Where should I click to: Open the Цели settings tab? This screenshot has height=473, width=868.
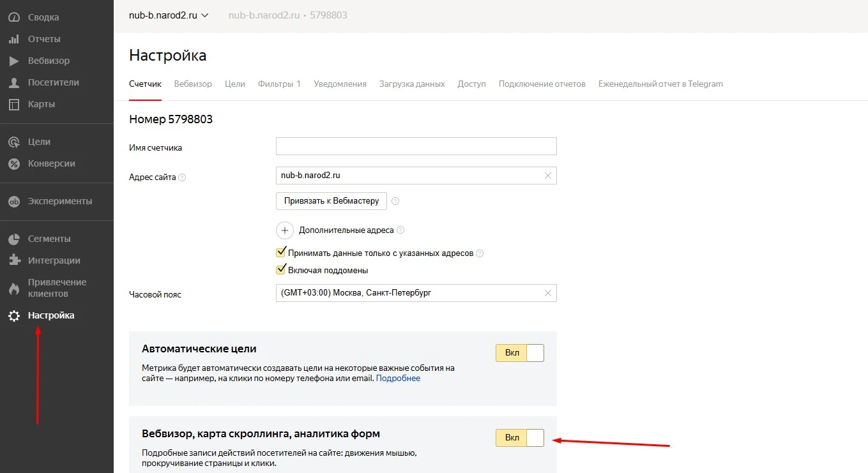(x=235, y=84)
